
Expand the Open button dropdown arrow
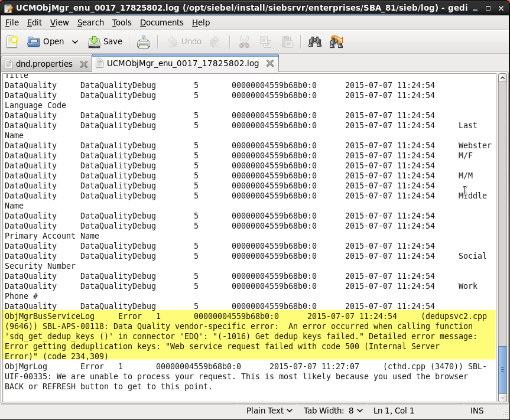coord(74,41)
